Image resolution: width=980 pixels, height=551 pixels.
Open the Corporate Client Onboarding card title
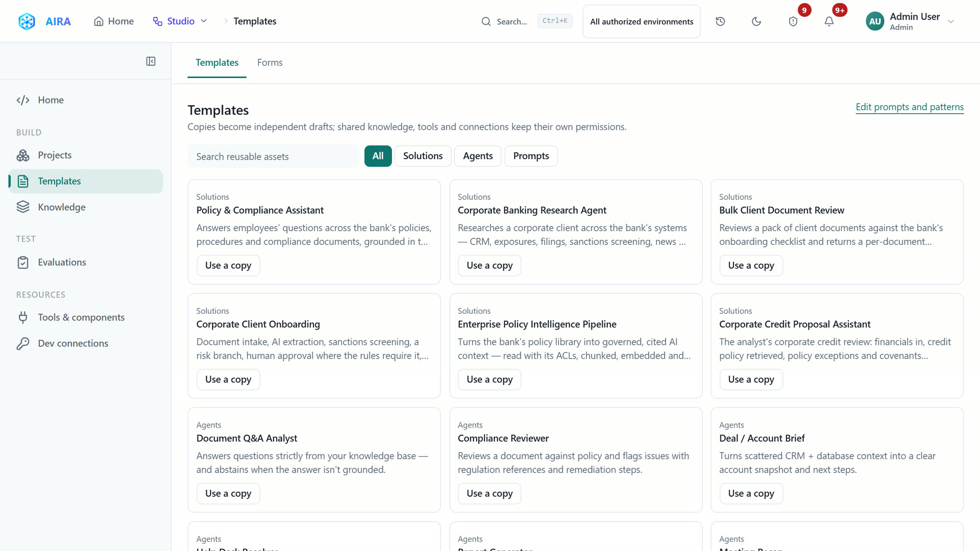click(258, 324)
